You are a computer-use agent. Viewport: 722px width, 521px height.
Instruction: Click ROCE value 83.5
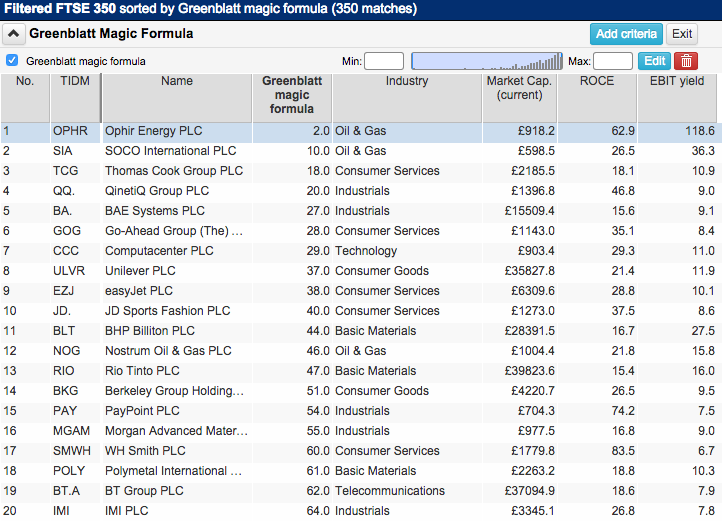pyautogui.click(x=623, y=451)
